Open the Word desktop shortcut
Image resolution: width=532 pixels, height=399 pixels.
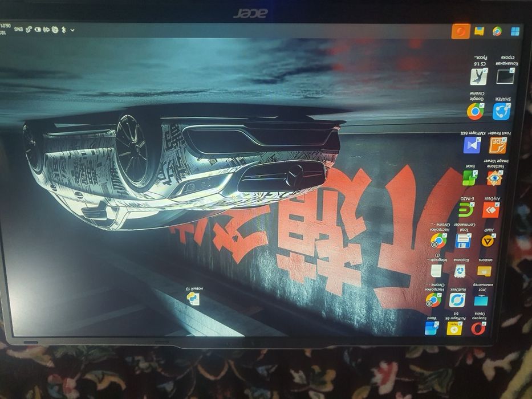431,328
